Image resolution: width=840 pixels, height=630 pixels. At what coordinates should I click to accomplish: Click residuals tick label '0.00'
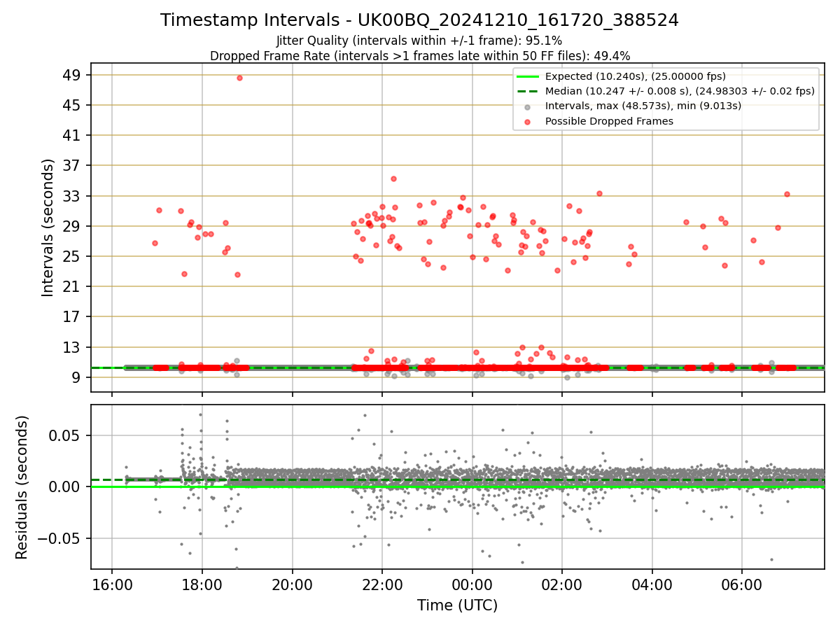66,486
